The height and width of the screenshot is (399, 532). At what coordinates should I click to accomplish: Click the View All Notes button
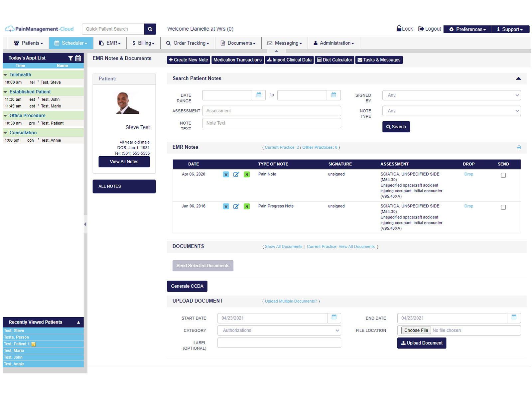[x=124, y=162]
